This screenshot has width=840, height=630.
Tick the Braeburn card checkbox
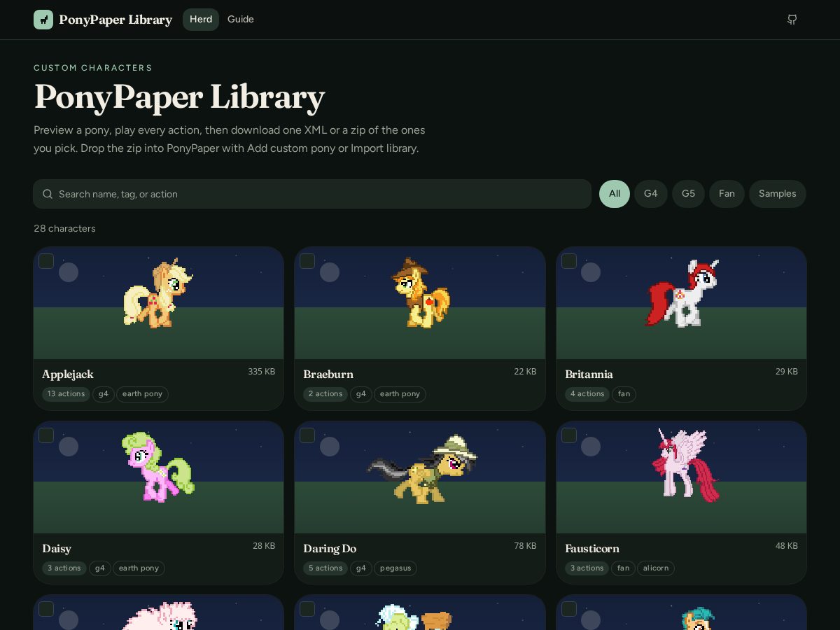point(307,261)
